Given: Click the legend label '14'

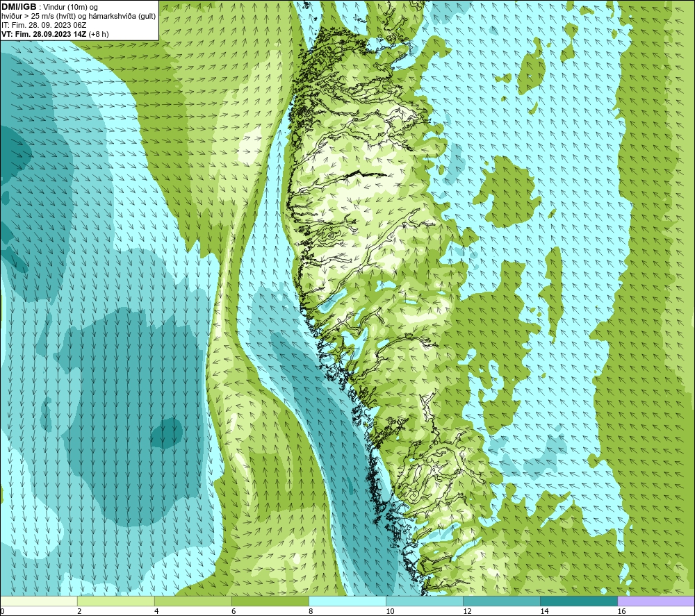Looking at the screenshot, I should [x=544, y=611].
